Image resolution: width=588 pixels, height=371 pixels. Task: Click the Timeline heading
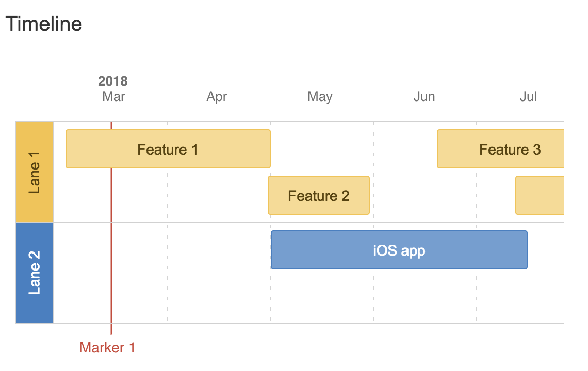coord(44,24)
